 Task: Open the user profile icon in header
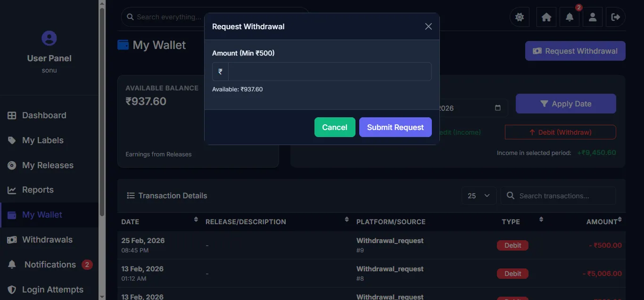pyautogui.click(x=593, y=17)
